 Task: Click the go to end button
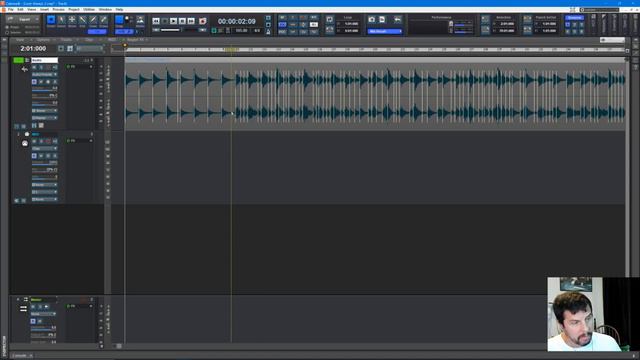click(x=191, y=21)
